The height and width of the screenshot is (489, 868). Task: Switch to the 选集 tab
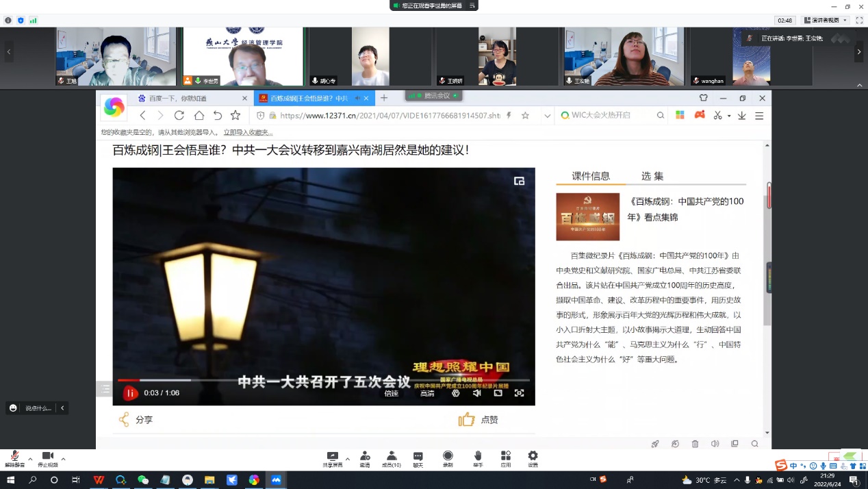652,176
